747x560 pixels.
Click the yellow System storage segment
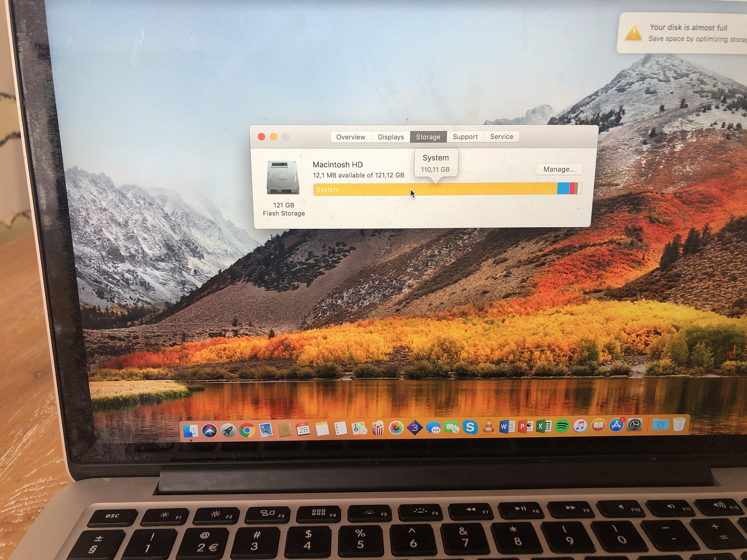pos(435,189)
